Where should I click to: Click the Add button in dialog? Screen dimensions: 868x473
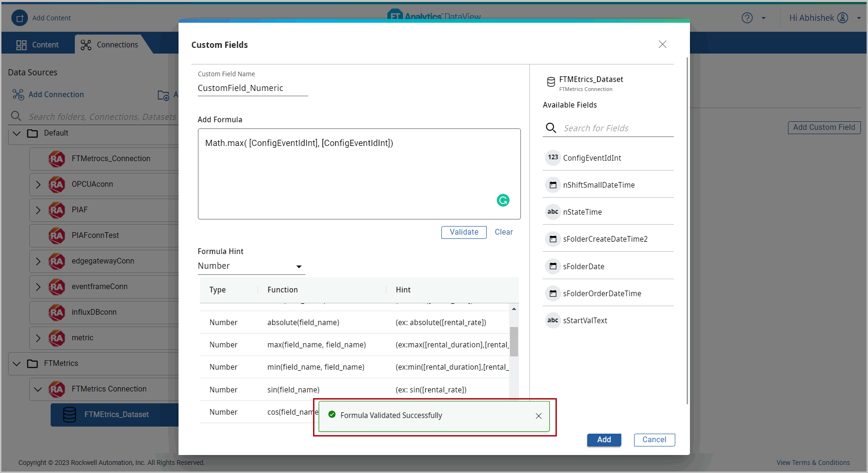604,440
